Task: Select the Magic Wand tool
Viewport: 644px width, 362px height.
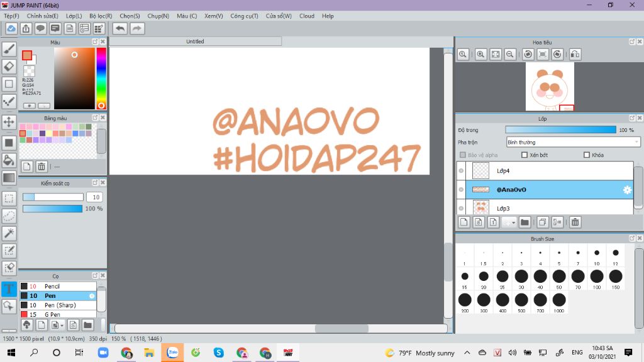Action: tap(9, 233)
